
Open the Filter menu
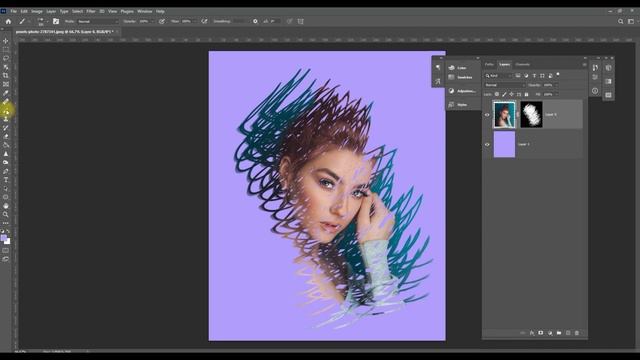(91, 11)
